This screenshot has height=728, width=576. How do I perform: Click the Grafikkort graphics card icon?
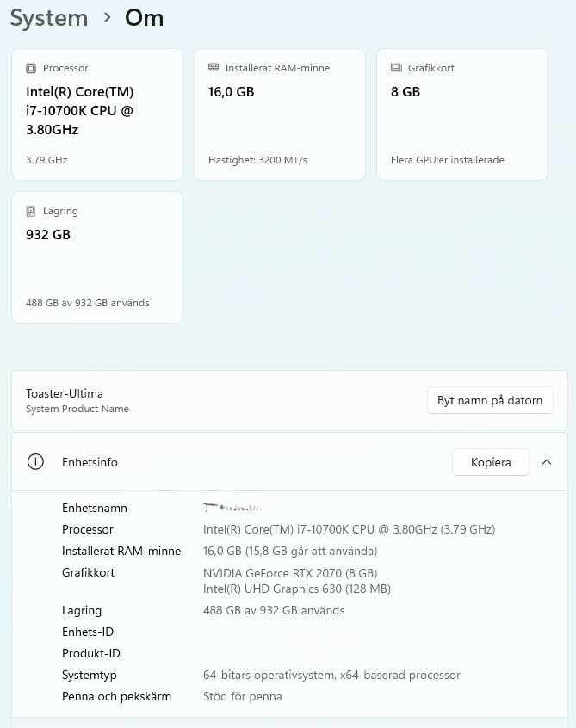coord(396,68)
